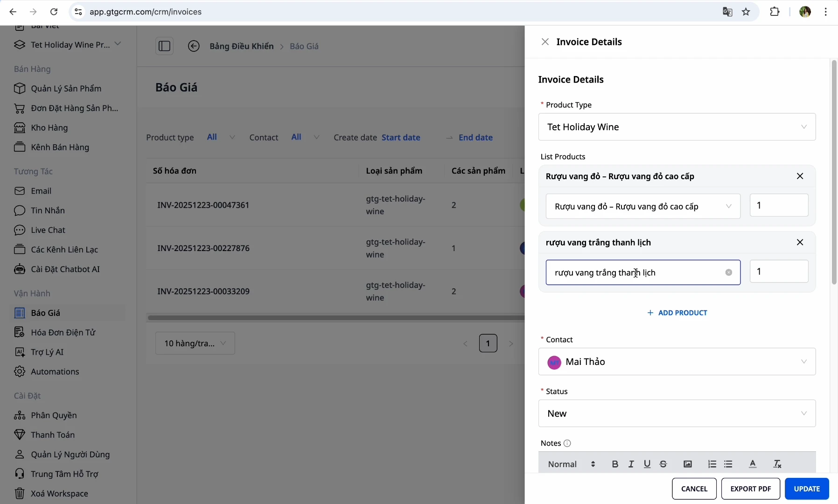This screenshot has width=838, height=504.
Task: Toggle italic formatting in Notes editor
Action: tap(631, 464)
